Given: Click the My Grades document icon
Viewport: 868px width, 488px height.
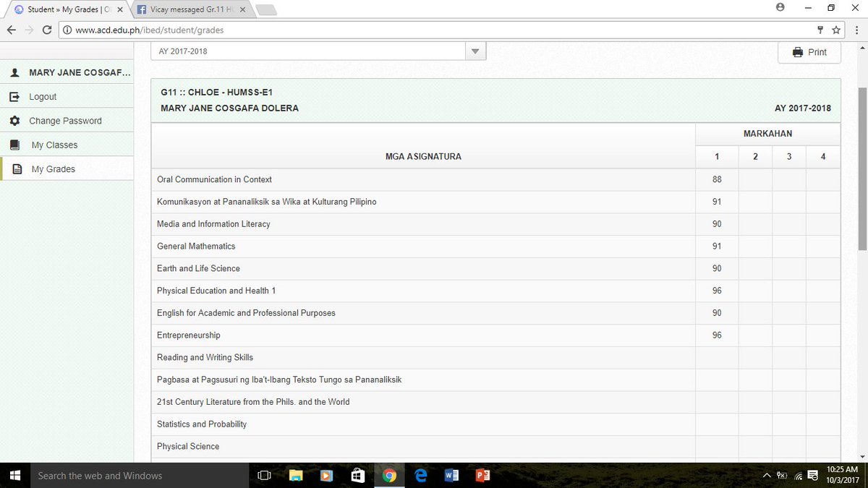Looking at the screenshot, I should [17, 168].
